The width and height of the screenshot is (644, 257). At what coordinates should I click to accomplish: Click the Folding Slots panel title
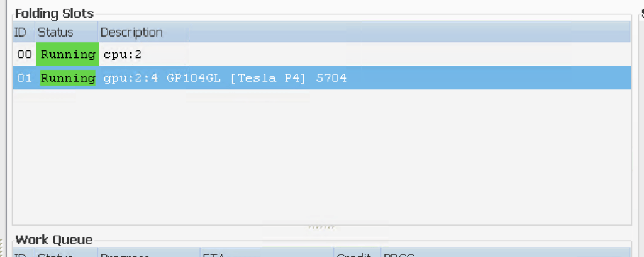click(55, 14)
